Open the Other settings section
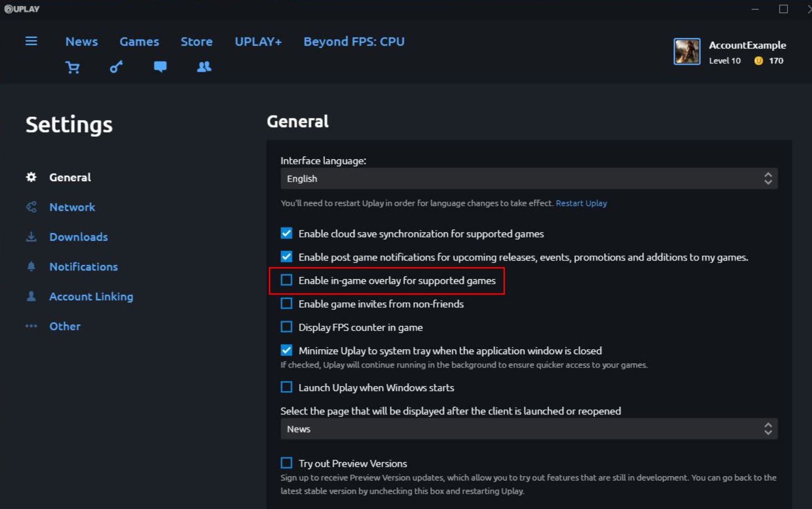Image resolution: width=812 pixels, height=509 pixels. pyautogui.click(x=65, y=326)
